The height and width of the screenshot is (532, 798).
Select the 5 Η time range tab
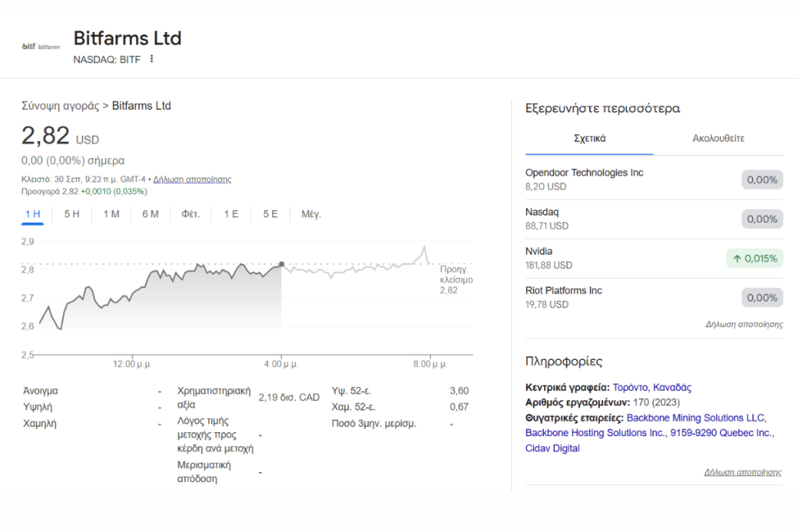72,214
